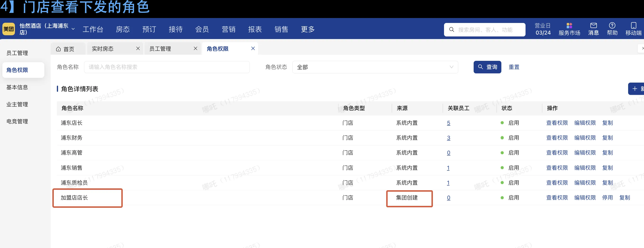Open the 工作台 menu
Screen dimensions: 644x248
point(93,29)
